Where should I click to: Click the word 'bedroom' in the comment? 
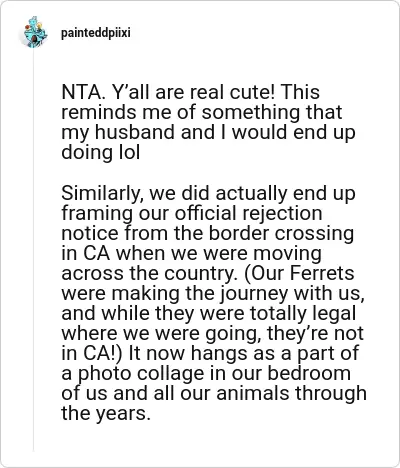point(309,373)
